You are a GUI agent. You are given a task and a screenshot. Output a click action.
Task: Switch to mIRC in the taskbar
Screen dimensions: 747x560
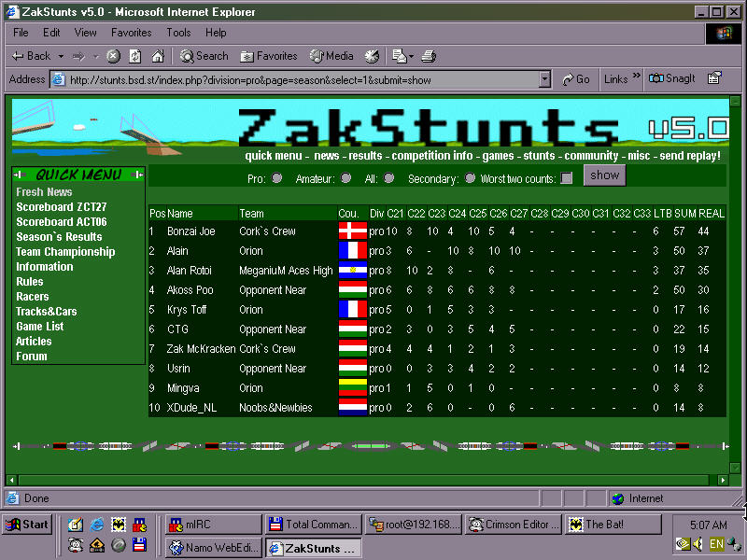tap(212, 525)
